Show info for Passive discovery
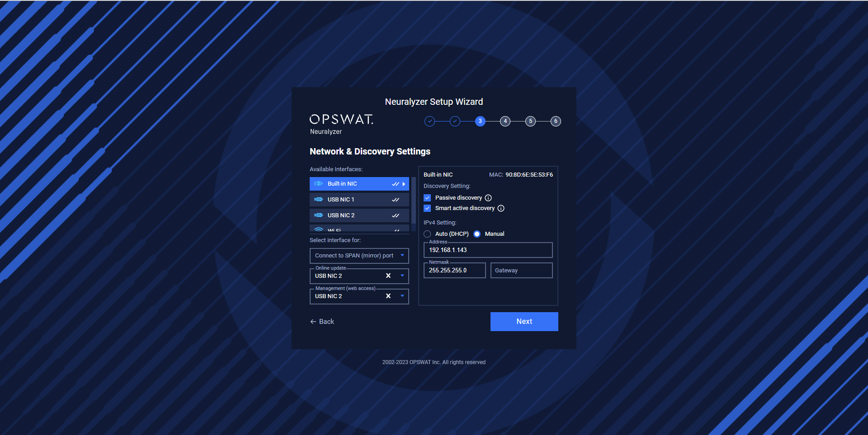 click(x=488, y=198)
